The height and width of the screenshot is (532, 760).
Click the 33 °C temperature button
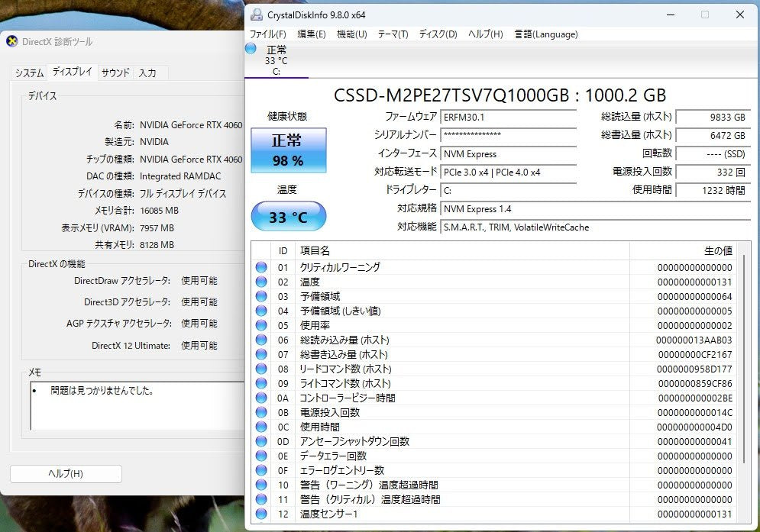pos(289,217)
